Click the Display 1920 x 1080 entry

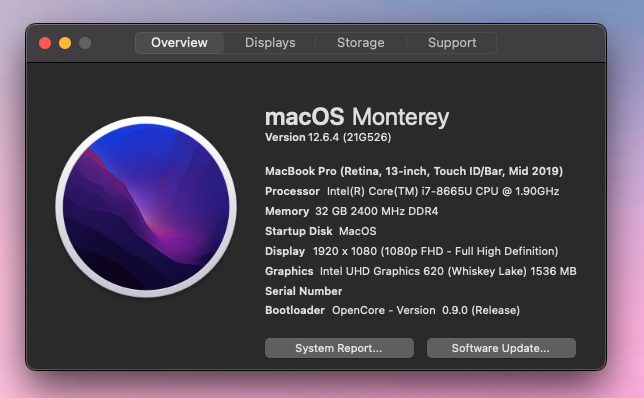point(412,251)
